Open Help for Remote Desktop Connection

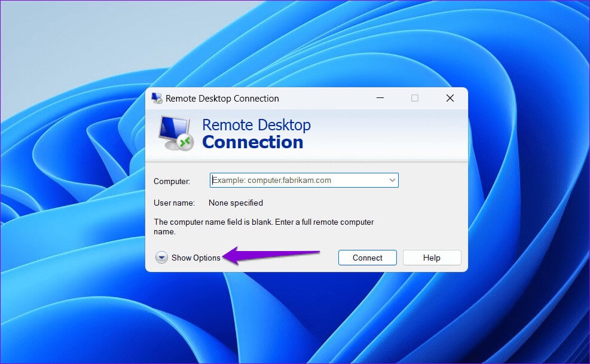pos(432,258)
